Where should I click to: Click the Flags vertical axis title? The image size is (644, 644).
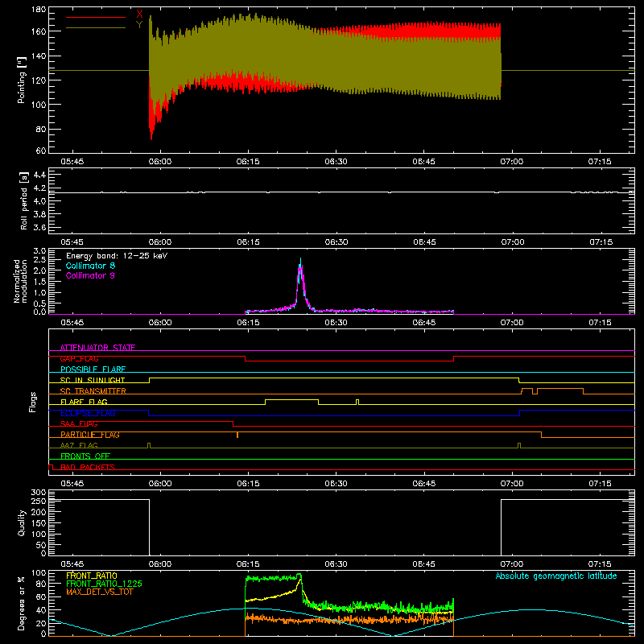pos(33,402)
